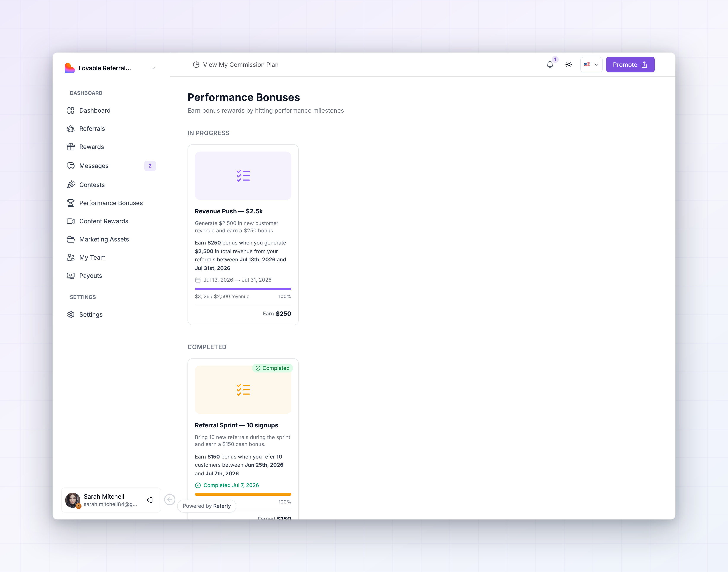Click the Referral Sprint — 10 signups title

pos(237,425)
